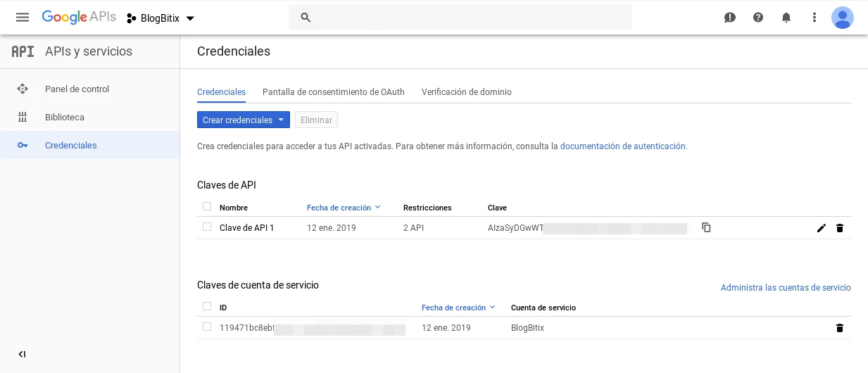Switch to Pantalla de consentimiento de OAuth tab
This screenshot has height=373, width=868.
[333, 92]
